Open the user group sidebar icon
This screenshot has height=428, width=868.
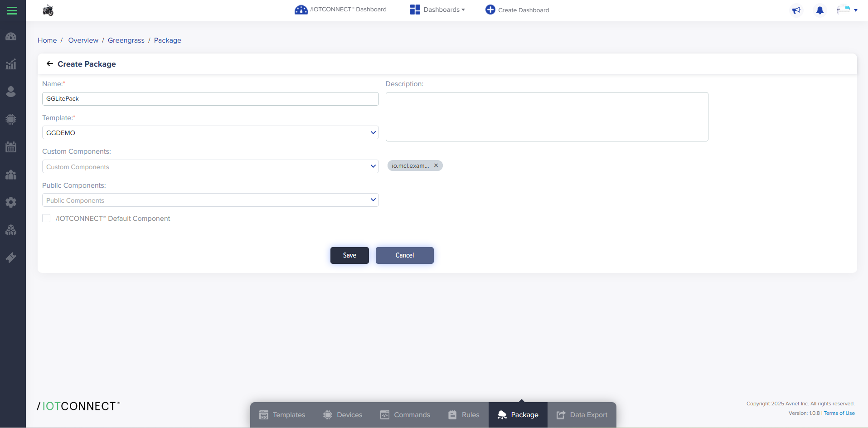(x=11, y=175)
